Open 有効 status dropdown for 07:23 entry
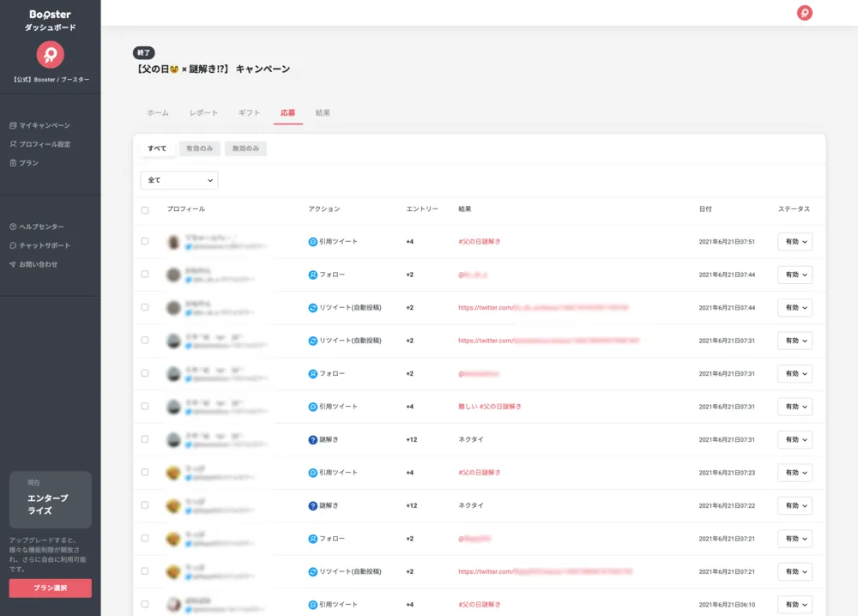 click(x=795, y=473)
